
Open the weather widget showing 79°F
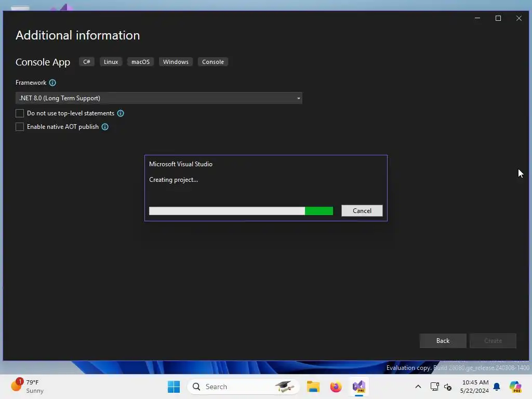27,387
